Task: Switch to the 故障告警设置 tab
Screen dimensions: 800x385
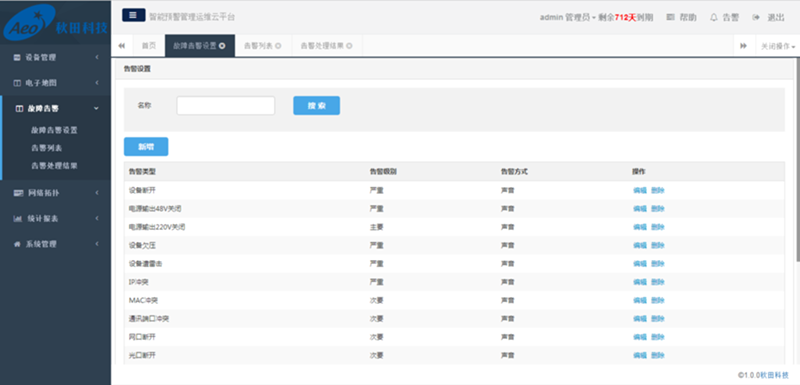Action: [200, 46]
